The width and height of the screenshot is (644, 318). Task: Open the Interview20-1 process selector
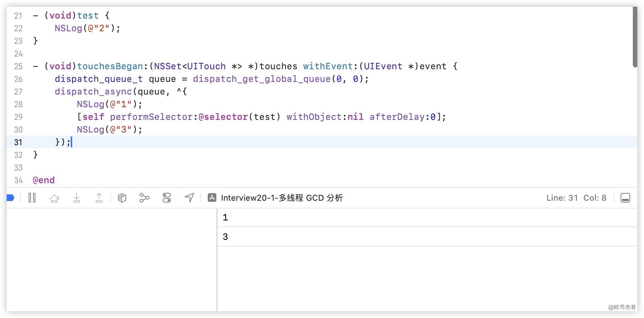281,198
